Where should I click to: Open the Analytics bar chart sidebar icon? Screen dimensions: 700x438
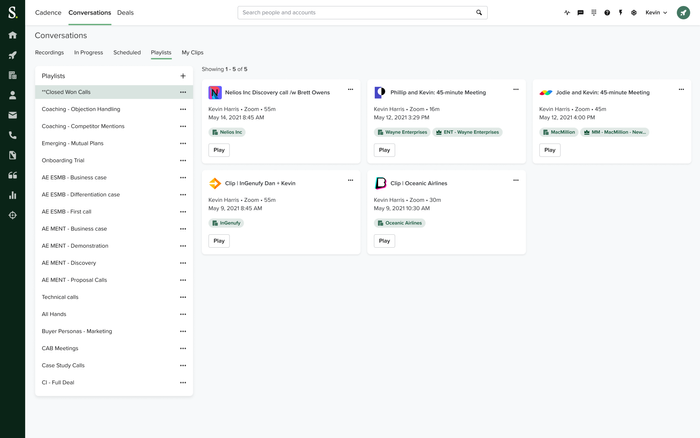(12, 195)
